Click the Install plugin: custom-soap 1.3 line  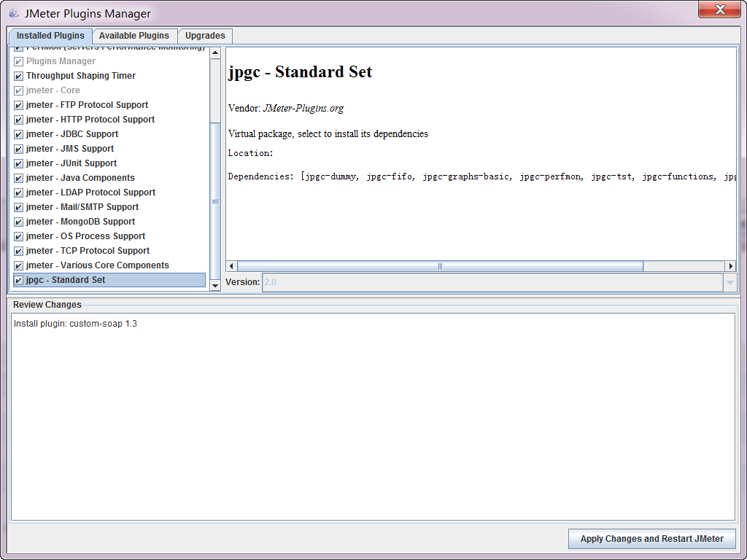[x=75, y=324]
